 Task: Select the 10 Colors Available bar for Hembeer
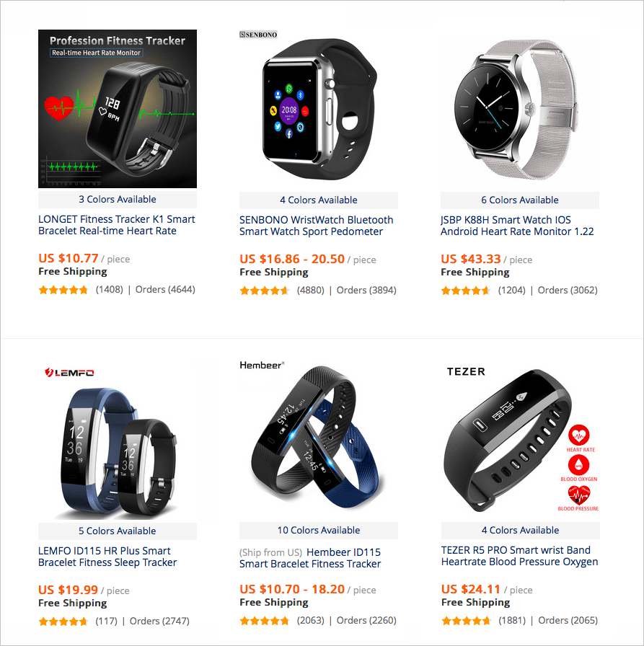(x=319, y=530)
